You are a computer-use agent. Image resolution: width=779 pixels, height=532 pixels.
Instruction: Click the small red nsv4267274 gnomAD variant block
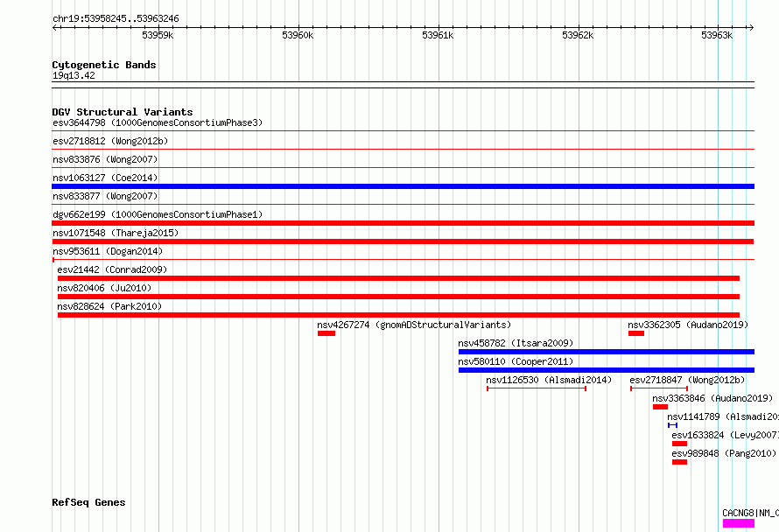coord(326,333)
